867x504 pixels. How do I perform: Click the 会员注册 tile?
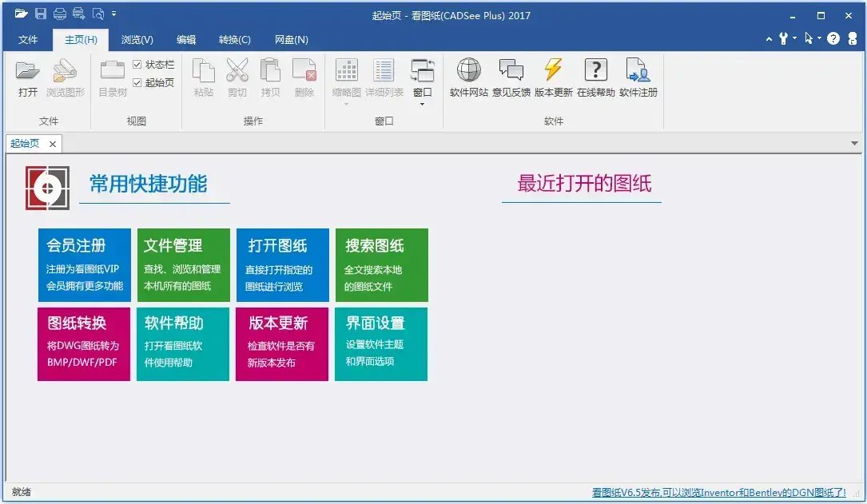[x=85, y=264]
